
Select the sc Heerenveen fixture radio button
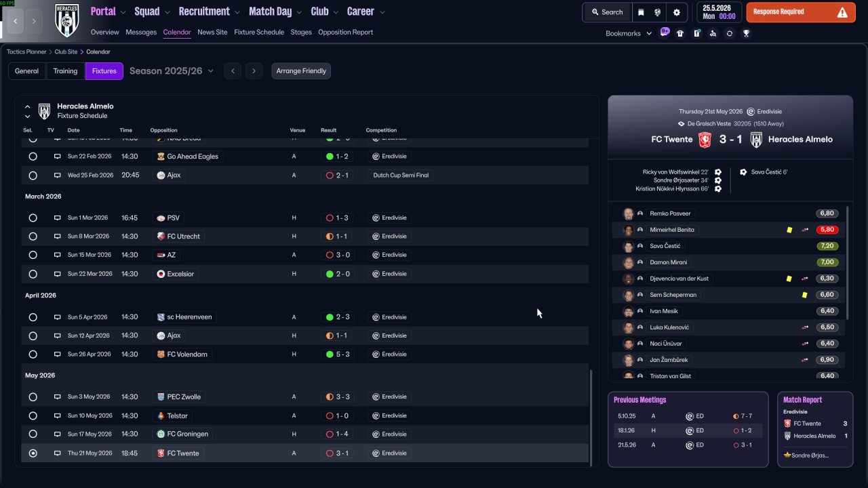[33, 317]
